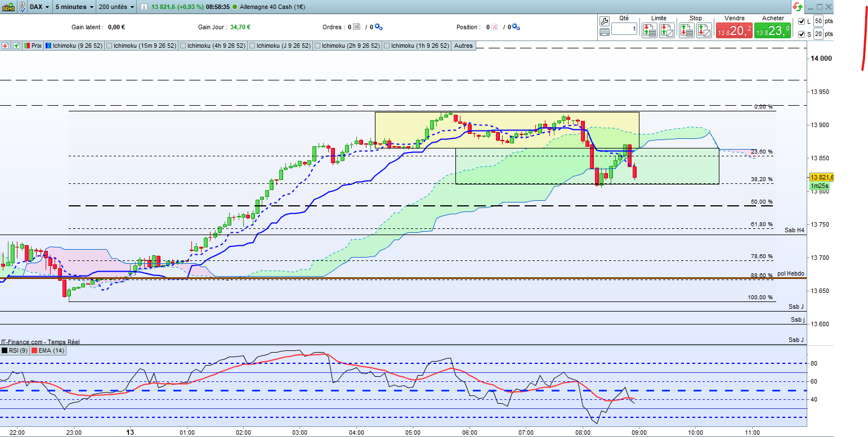Image resolution: width=868 pixels, height=437 pixels.
Task: Open the DAX instrument dropdown
Action: click(39, 7)
